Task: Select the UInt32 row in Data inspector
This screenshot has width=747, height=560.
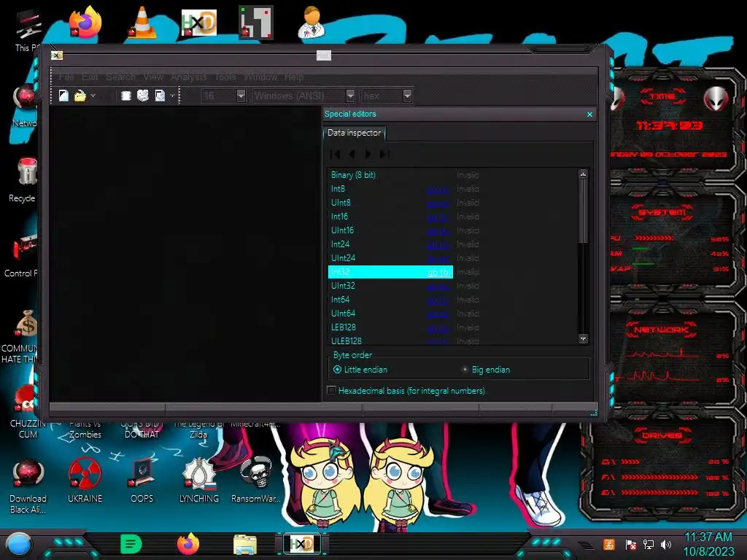Action: 452,286
